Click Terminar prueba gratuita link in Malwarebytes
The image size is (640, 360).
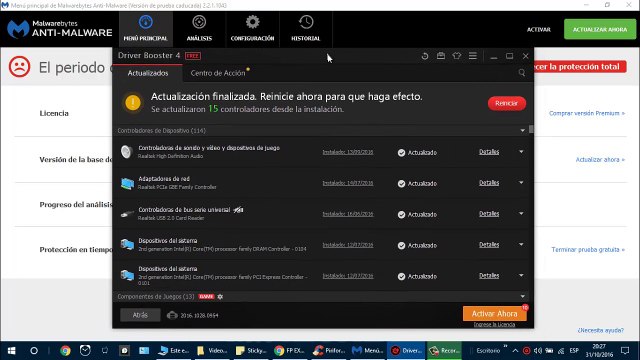[588, 249]
